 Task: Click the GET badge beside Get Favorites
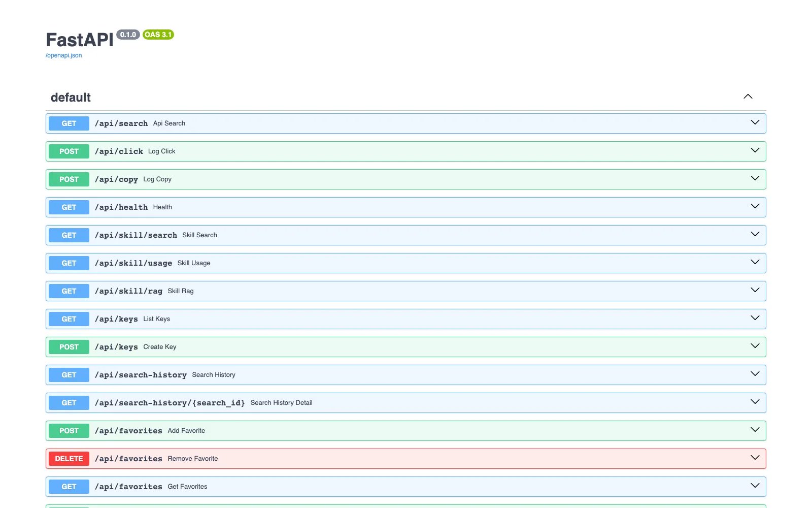click(x=69, y=487)
